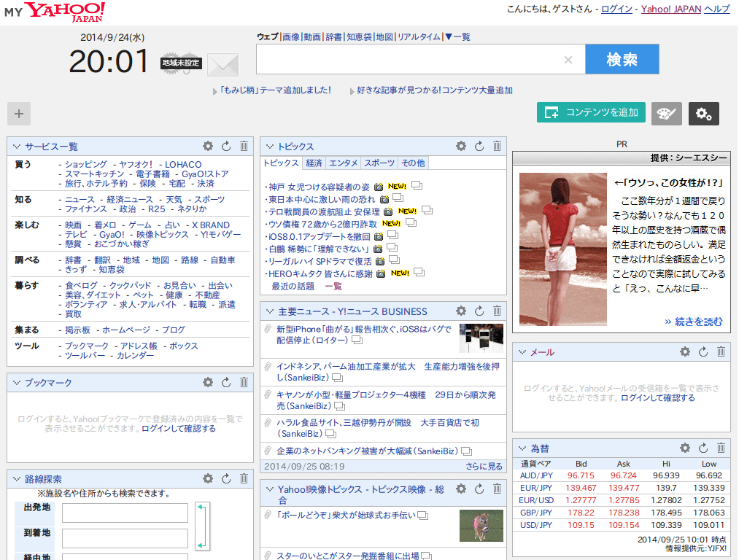747x560 pixels.
Task: Refresh the 路線探索 panel
Action: pyautogui.click(x=226, y=478)
